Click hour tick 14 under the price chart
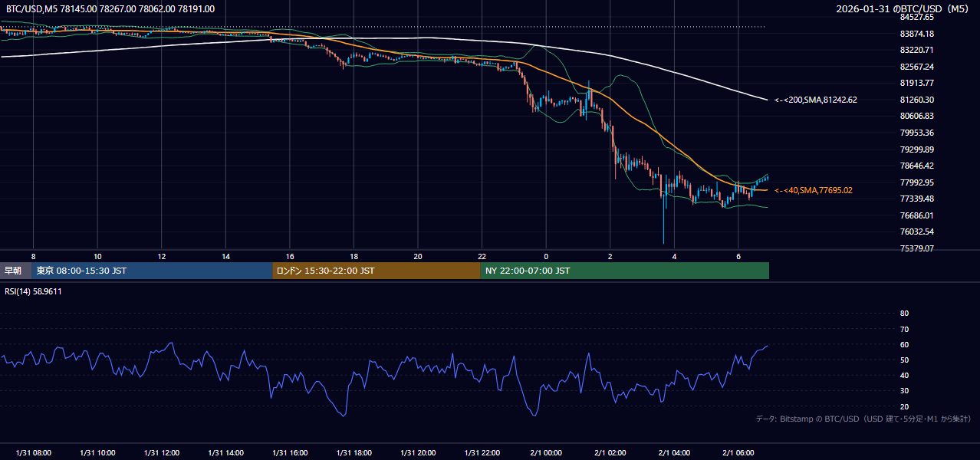 [225, 256]
